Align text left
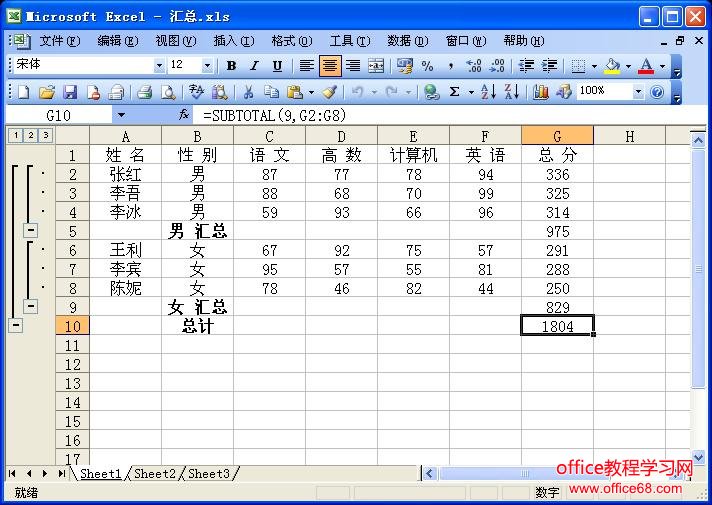712x505 pixels. [307, 66]
